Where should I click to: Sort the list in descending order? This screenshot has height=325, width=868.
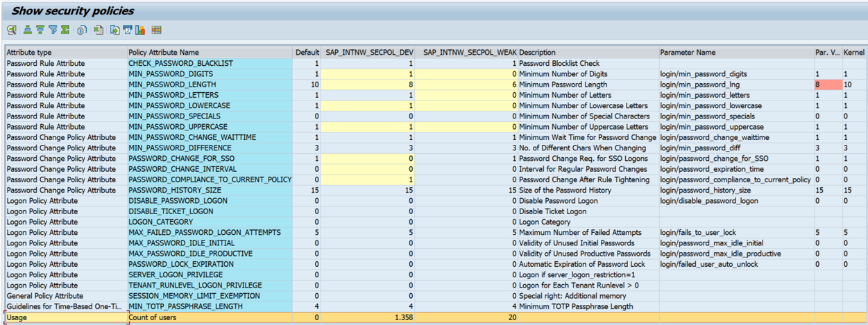coord(40,30)
